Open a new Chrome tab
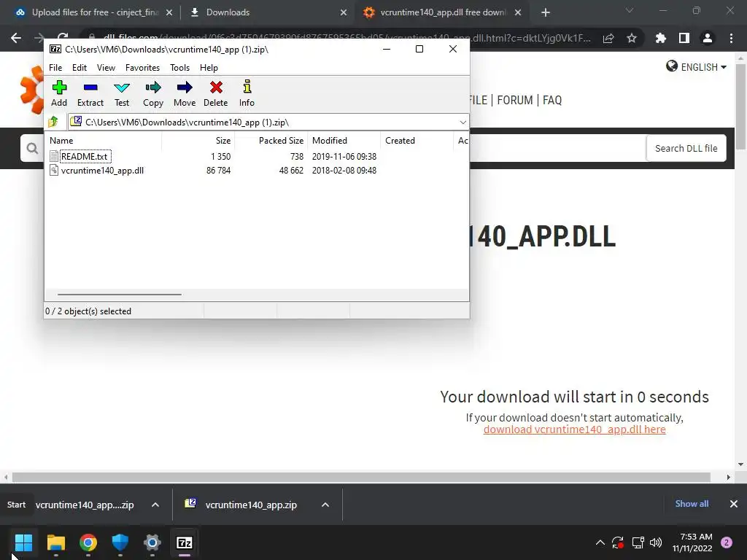The height and width of the screenshot is (560, 747). (546, 12)
